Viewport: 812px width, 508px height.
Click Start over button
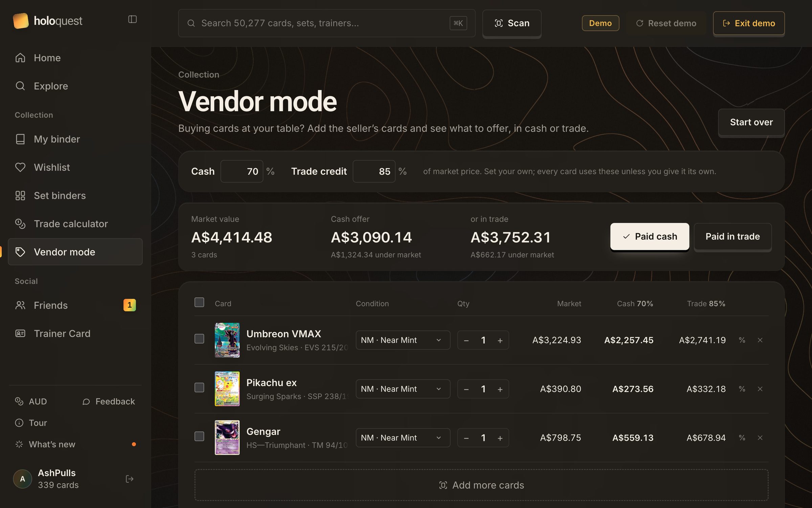tap(751, 122)
